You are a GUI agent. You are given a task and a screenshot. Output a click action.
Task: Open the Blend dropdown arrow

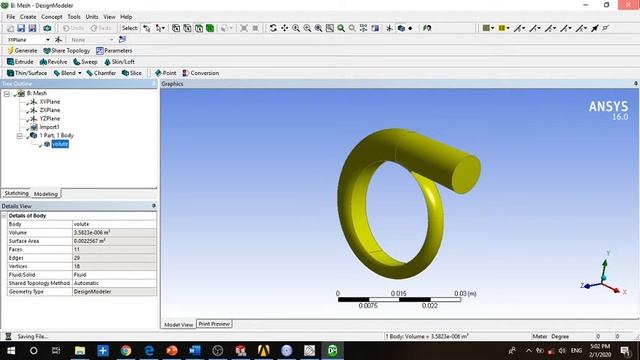click(x=80, y=73)
